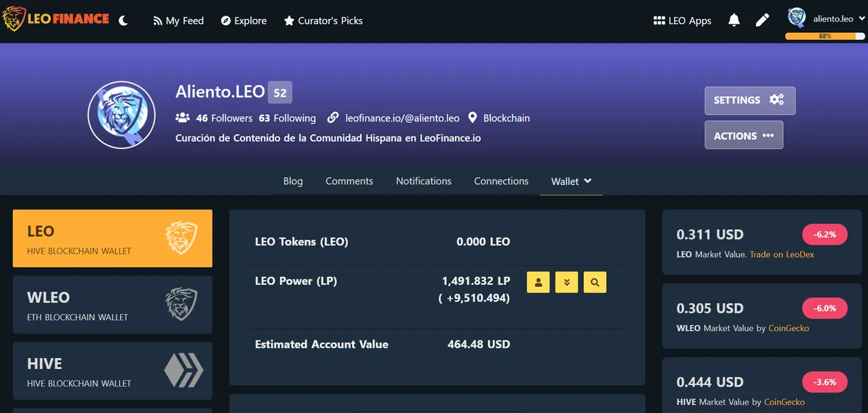Open the LEO Apps grid menu
The width and height of the screenshot is (868, 413).
[682, 20]
